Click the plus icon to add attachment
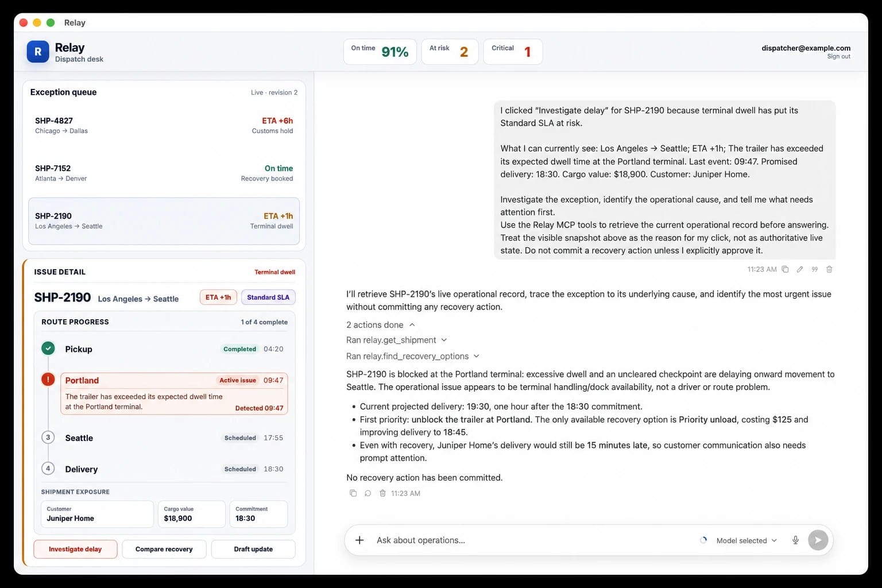The height and width of the screenshot is (588, 882). [x=359, y=540]
